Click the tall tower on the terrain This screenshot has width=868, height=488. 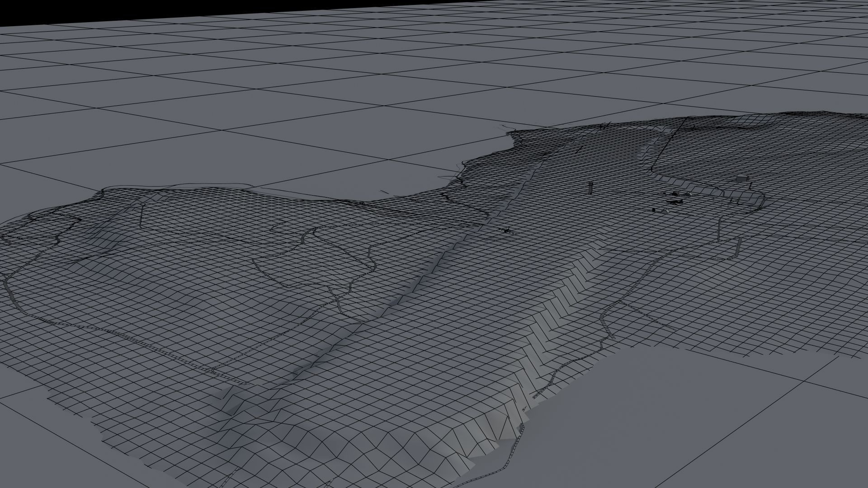[x=590, y=188]
